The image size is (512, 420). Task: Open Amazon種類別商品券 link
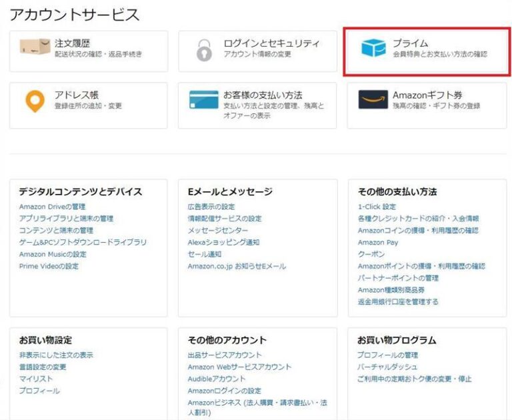click(391, 290)
